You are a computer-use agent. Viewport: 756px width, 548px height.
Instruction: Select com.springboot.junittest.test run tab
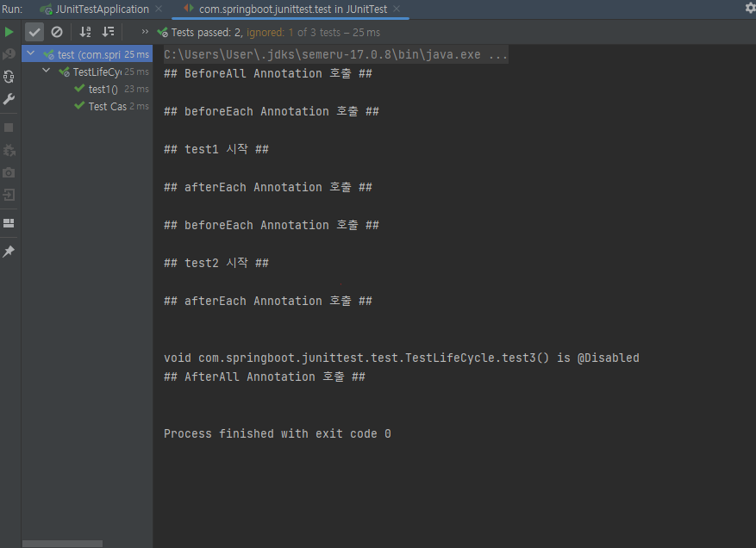point(292,9)
